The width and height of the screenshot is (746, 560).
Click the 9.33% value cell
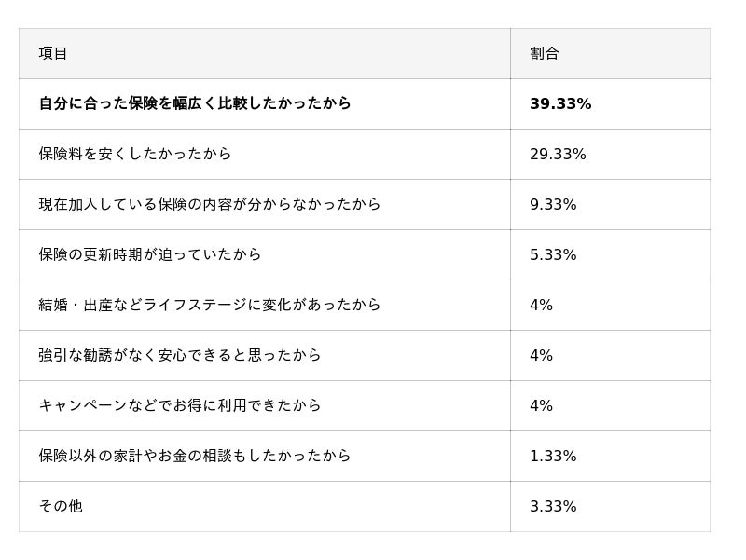point(553,204)
